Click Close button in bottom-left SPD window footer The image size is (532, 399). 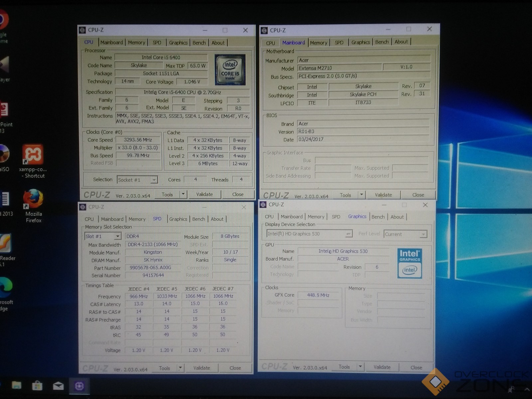(235, 368)
